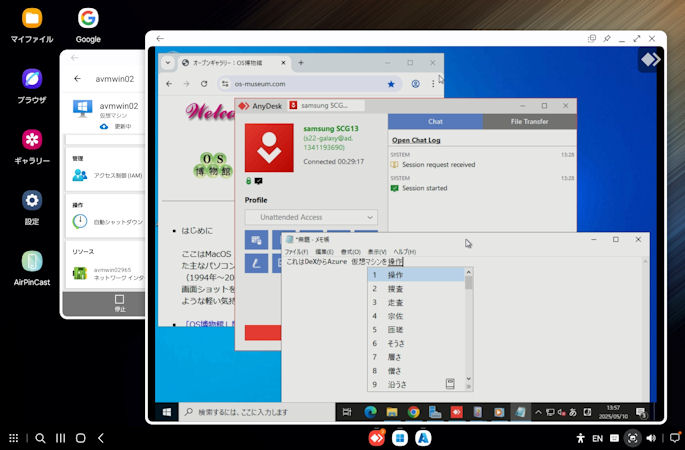Viewport: 685px width, 450px height.
Task: Show recent apps in DeX taskbar
Action: pyautogui.click(x=61, y=438)
